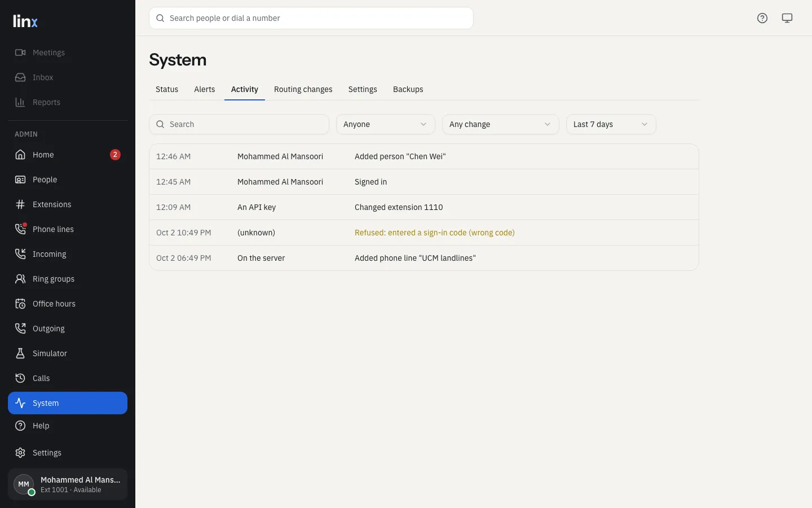Open Mohammed Al Mansoori profile card

[x=68, y=484]
